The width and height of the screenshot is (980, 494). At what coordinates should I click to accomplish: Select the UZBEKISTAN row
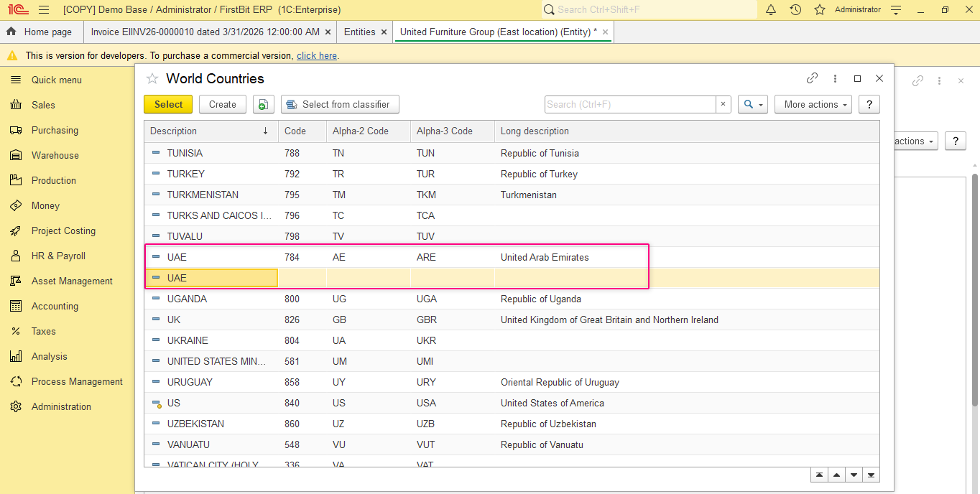point(512,424)
